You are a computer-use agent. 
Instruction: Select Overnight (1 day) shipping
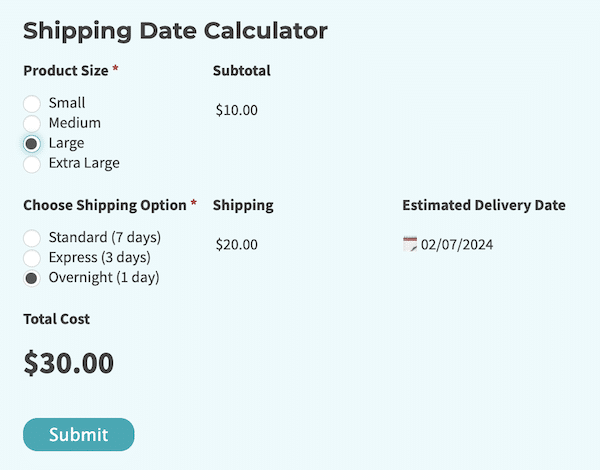pos(32,278)
